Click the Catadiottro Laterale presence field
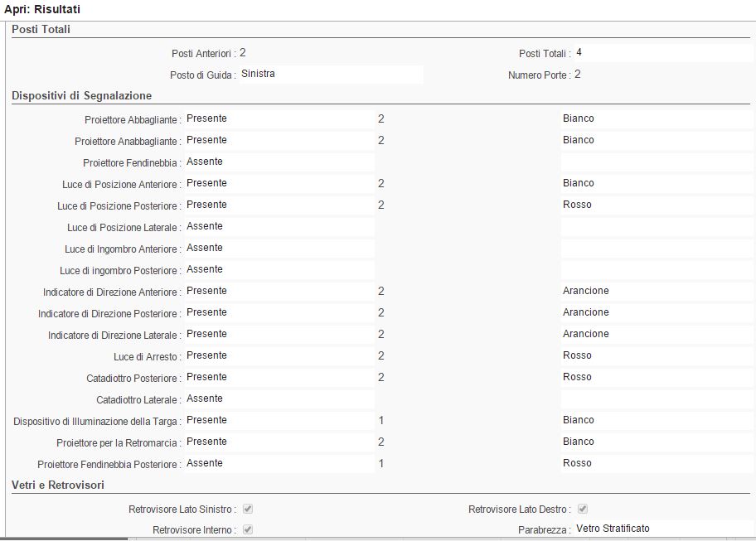This screenshot has height=541, width=756. (279, 399)
